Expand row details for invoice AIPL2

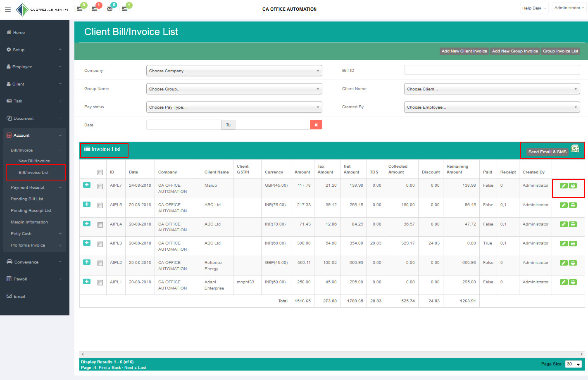(87, 262)
